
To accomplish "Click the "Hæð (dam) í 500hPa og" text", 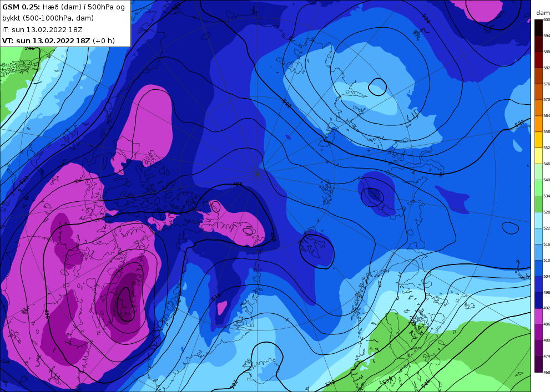I will 84,7.
